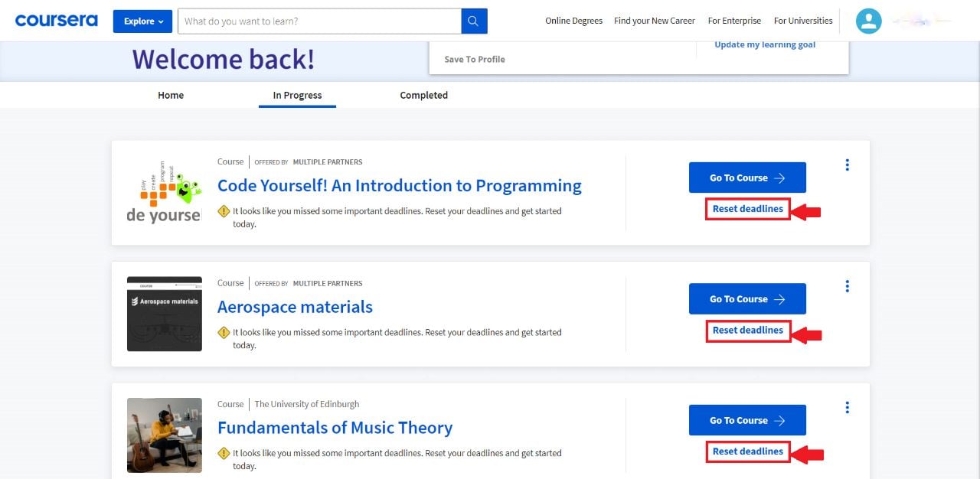The image size is (980, 479).
Task: Open the Explore dropdown
Action: [x=142, y=21]
